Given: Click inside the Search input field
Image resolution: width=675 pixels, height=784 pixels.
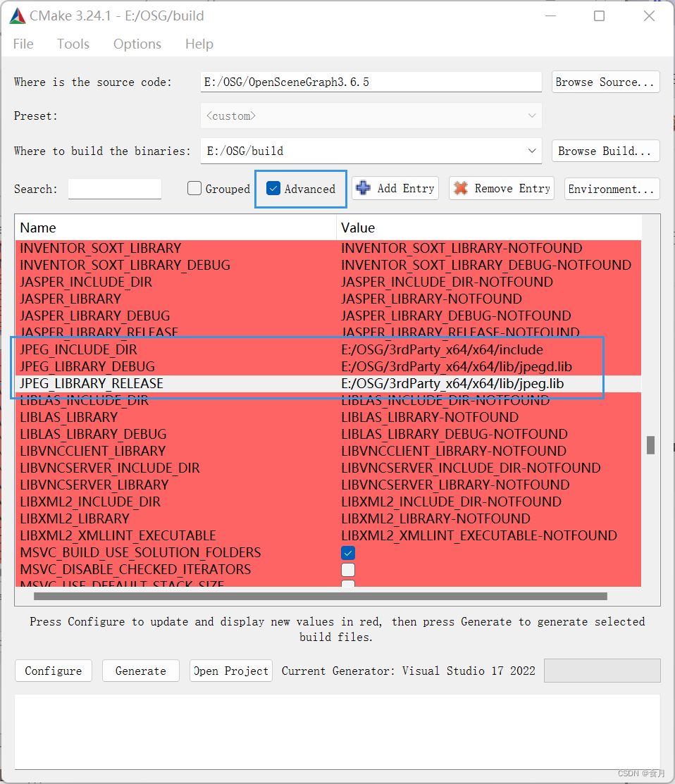Looking at the screenshot, I should (114, 188).
